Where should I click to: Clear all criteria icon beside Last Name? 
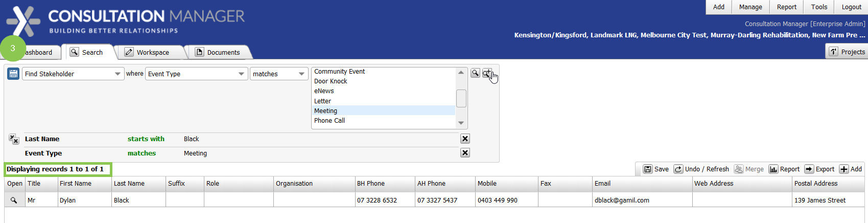click(14, 139)
